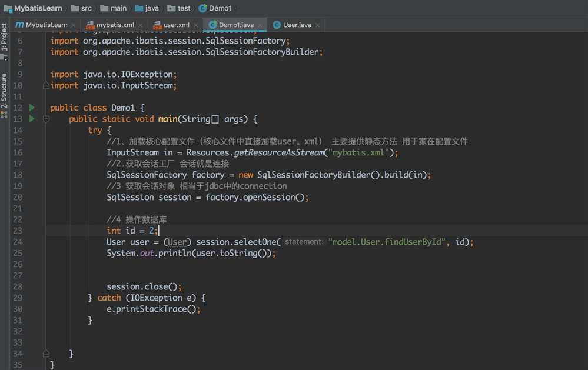
Task: Switch to the mybatis.xml tab
Action: [115, 25]
